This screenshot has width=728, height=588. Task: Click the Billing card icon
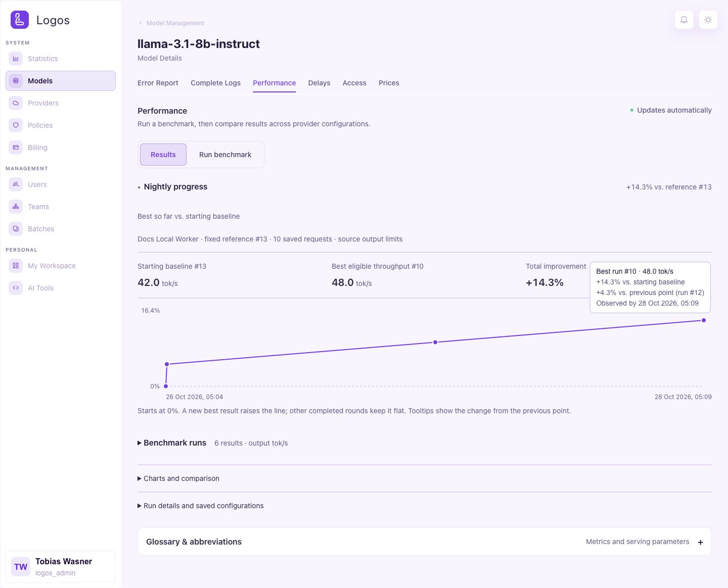[x=16, y=148]
